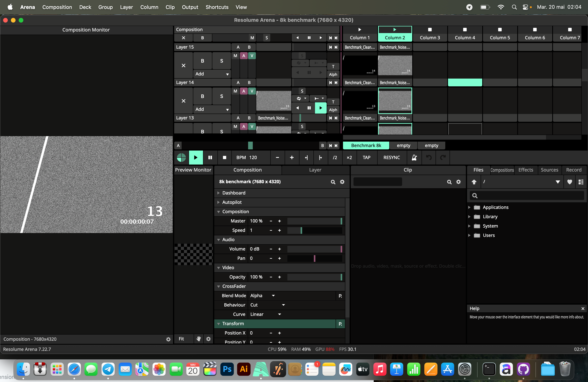The width and height of the screenshot is (588, 382).
Task: Click the undo arrow icon
Action: [429, 158]
